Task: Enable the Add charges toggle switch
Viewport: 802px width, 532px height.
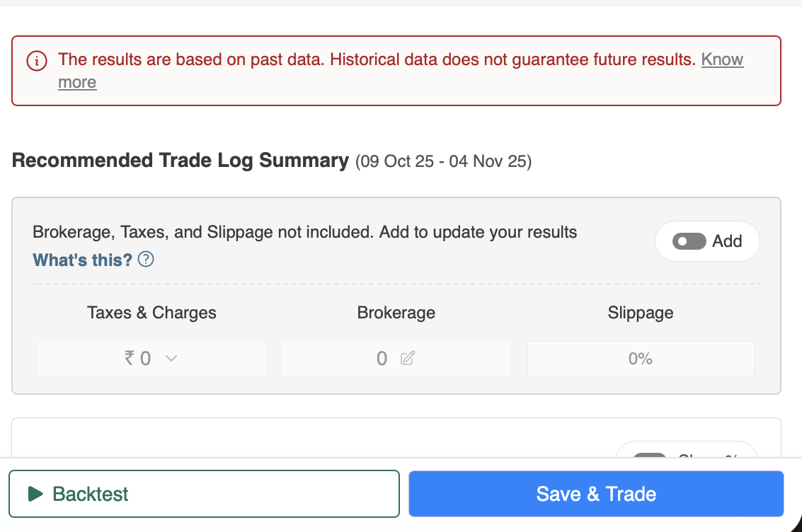Action: coord(690,242)
